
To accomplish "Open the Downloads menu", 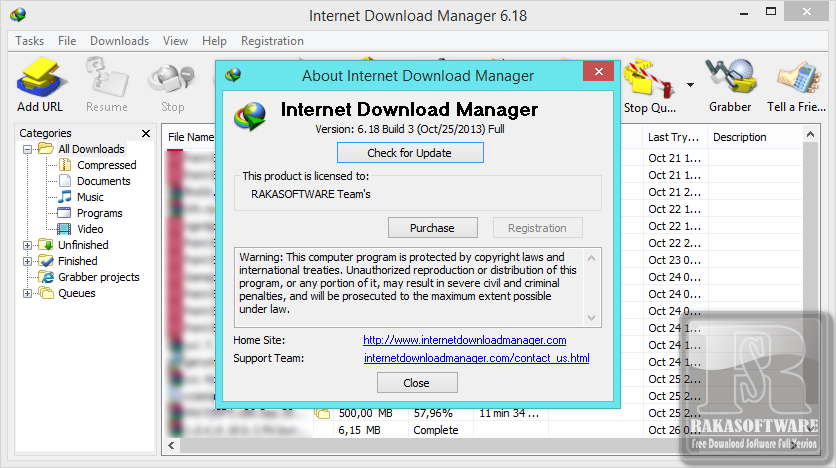I will [x=119, y=41].
